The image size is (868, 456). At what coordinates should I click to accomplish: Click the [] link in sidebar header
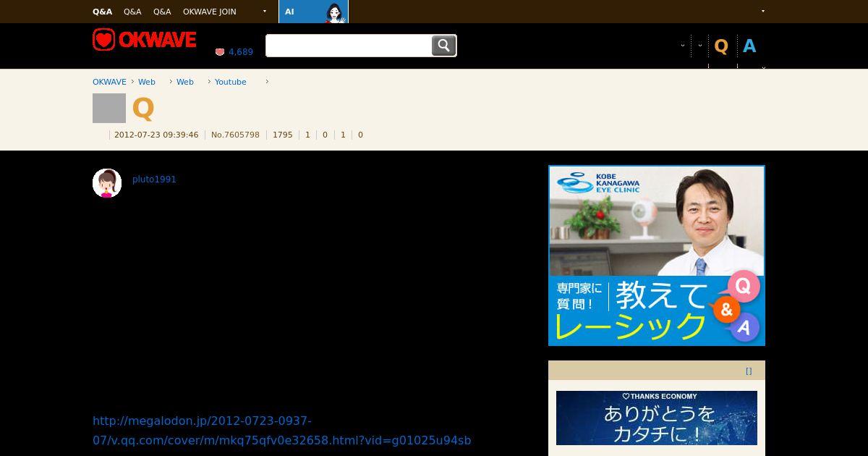[x=749, y=371]
